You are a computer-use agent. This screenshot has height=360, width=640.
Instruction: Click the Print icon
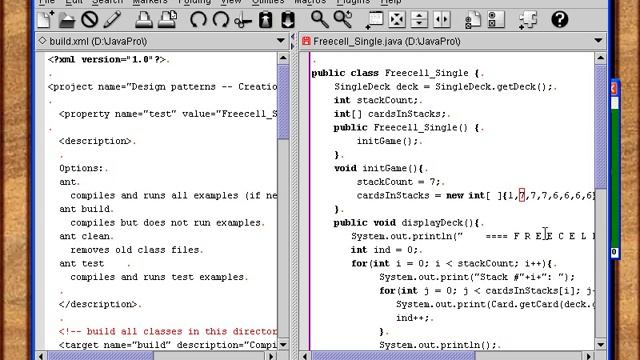point(143,20)
